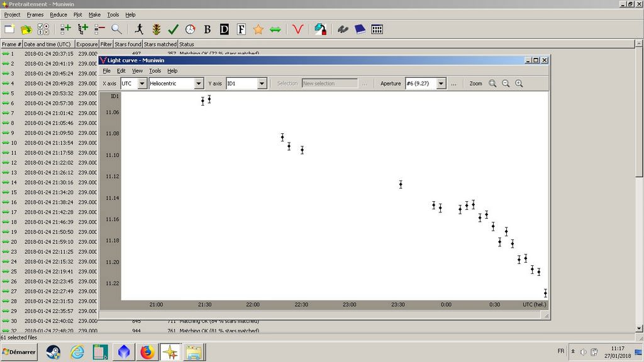The height and width of the screenshot is (362, 644).
Task: Open Make menu in main window
Action: pyautogui.click(x=94, y=14)
